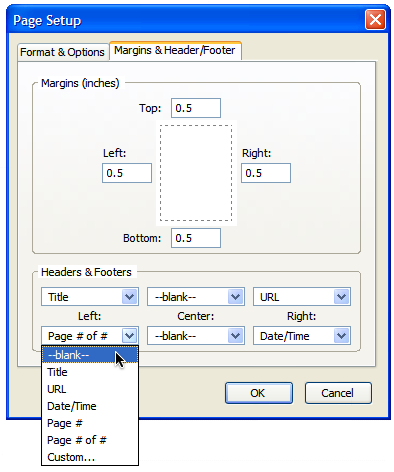Collapse the footer left Page # of # dropdown
This screenshot has width=394, height=472.
coord(90,336)
